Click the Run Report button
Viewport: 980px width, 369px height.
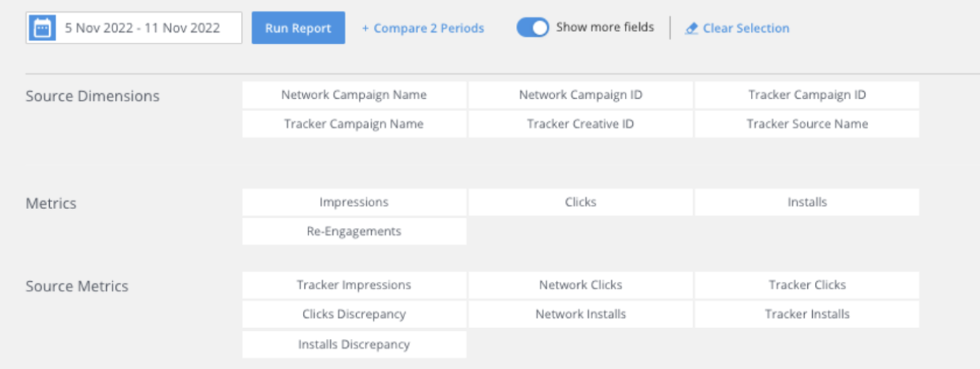tap(298, 28)
